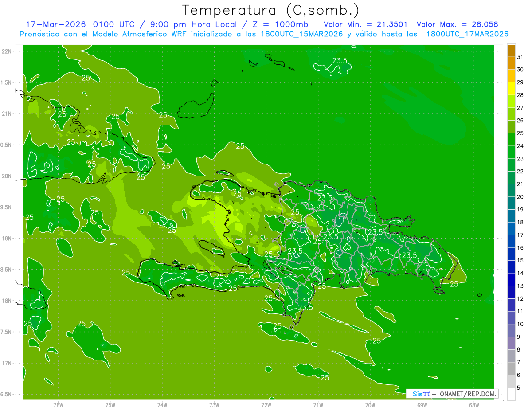Click the '74W' longitude axis label

[x=162, y=404]
